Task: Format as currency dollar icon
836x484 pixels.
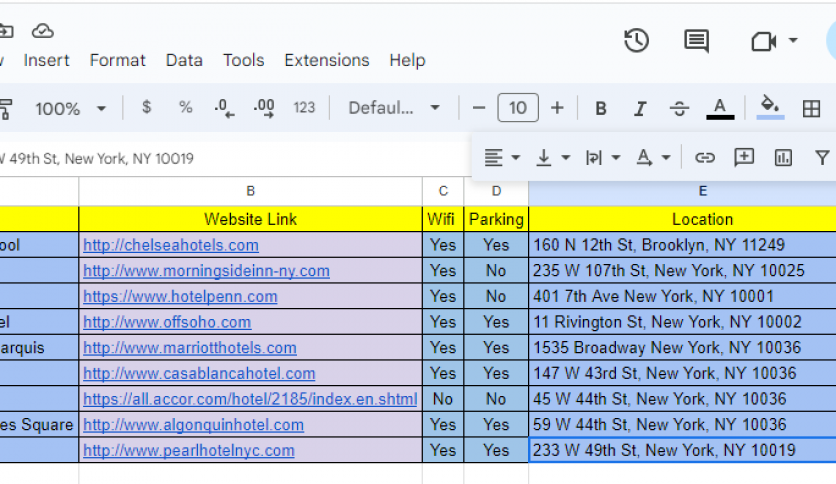Action: (x=147, y=108)
